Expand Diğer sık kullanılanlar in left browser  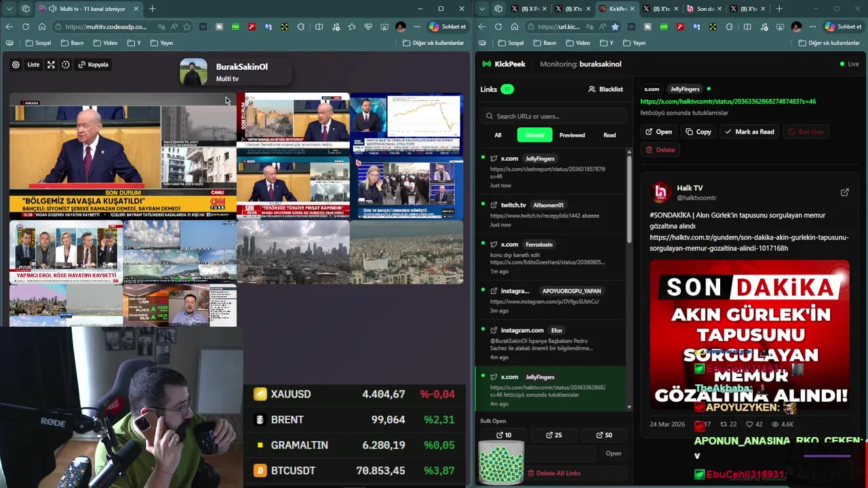click(433, 43)
